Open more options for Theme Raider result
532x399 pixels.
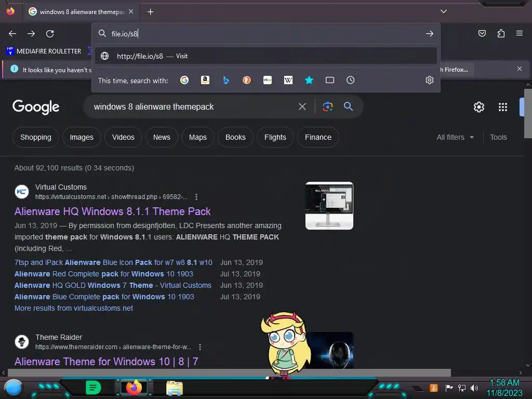[200, 347]
